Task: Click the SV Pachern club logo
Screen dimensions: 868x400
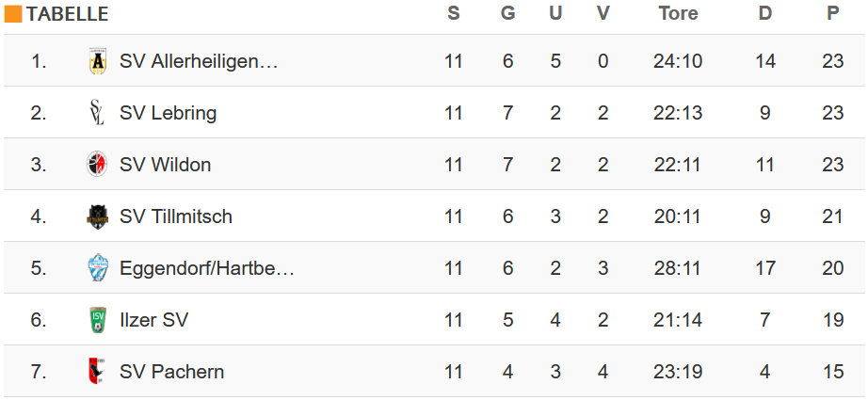Action: (97, 372)
